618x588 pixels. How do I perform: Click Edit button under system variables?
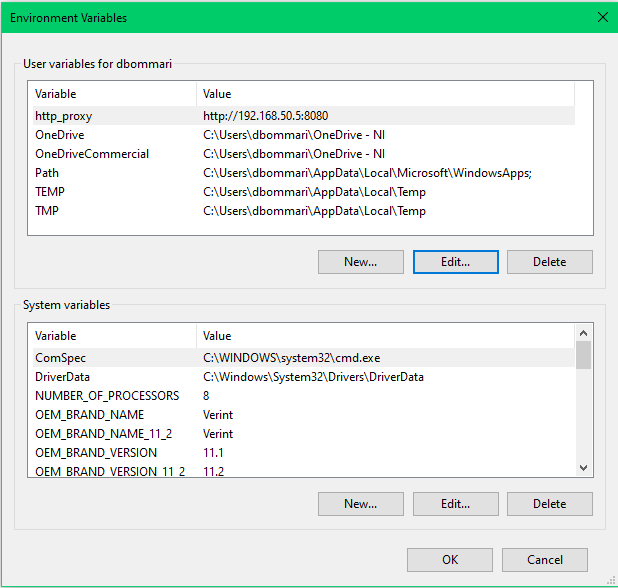[456, 504]
